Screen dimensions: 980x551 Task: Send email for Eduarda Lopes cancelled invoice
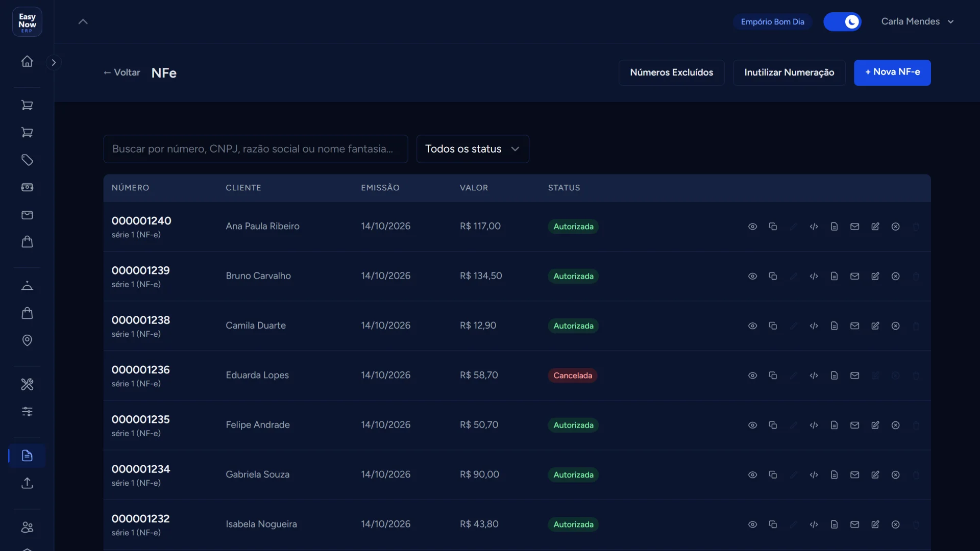tap(854, 375)
